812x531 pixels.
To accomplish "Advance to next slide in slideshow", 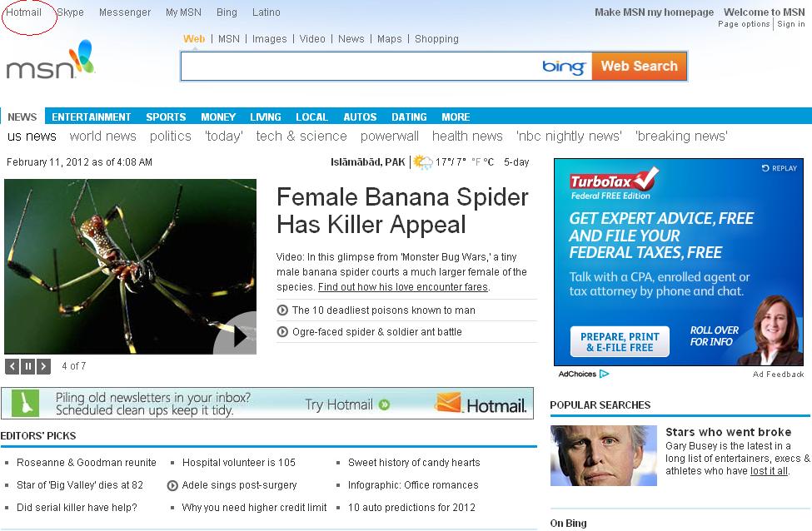I will (44, 366).
